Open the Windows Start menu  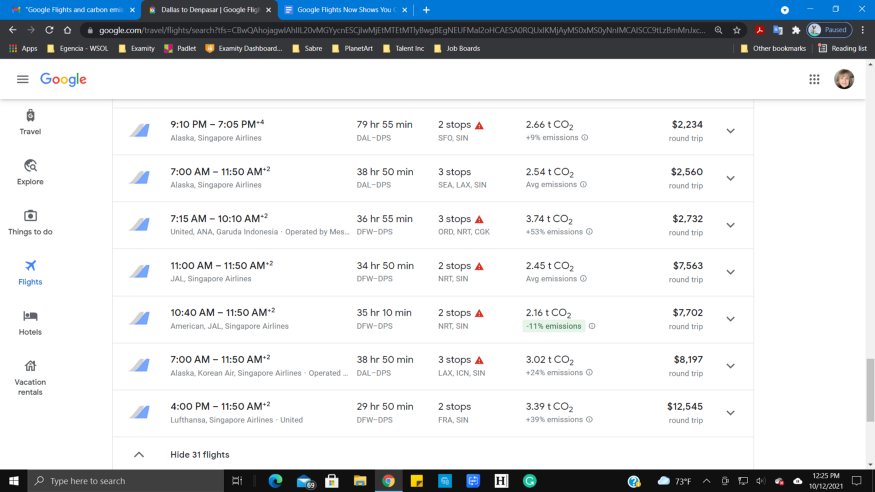[x=13, y=481]
